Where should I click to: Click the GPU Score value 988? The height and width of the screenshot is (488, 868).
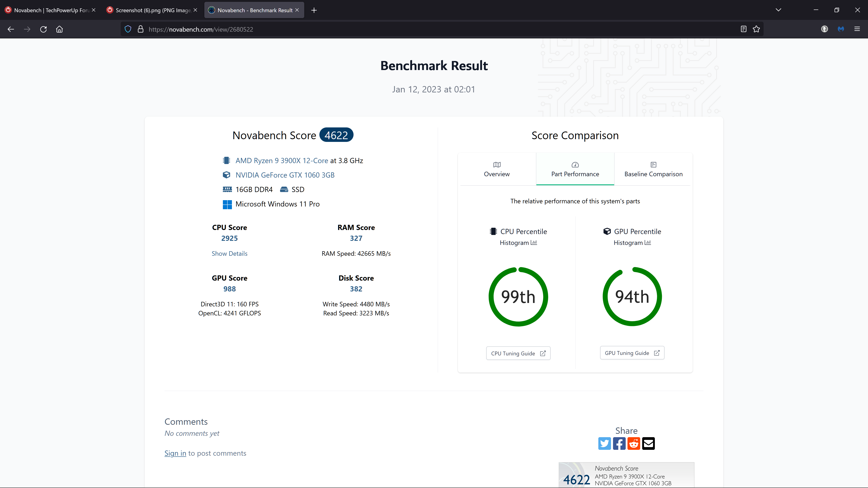[229, 289]
